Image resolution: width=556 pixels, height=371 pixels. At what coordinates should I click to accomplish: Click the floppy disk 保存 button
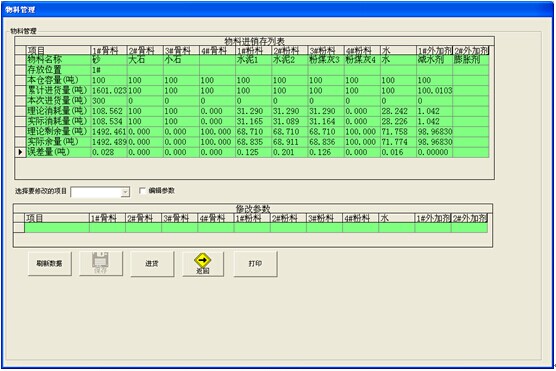click(x=101, y=264)
